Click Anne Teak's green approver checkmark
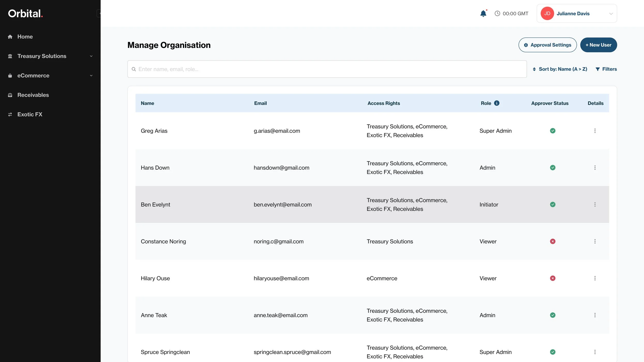 [553, 315]
